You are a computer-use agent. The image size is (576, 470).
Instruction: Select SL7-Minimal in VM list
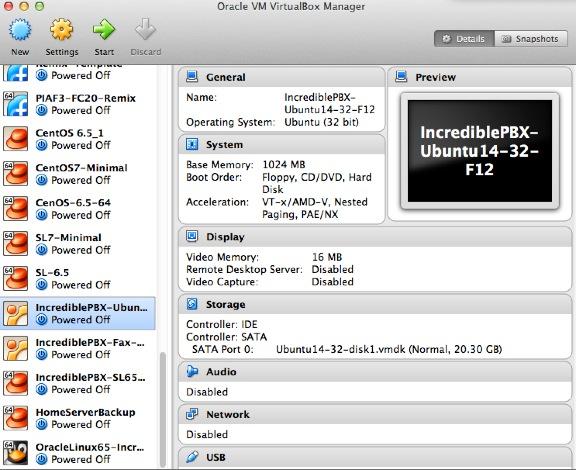coord(78,244)
